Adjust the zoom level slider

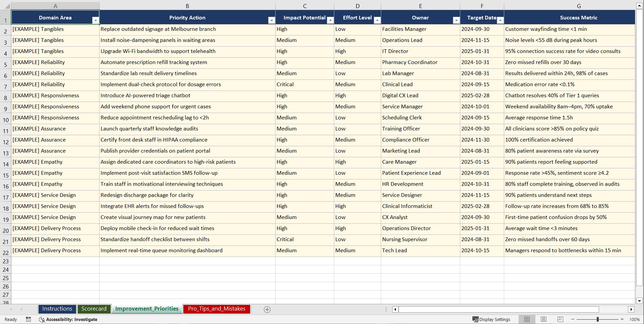[x=598, y=319]
